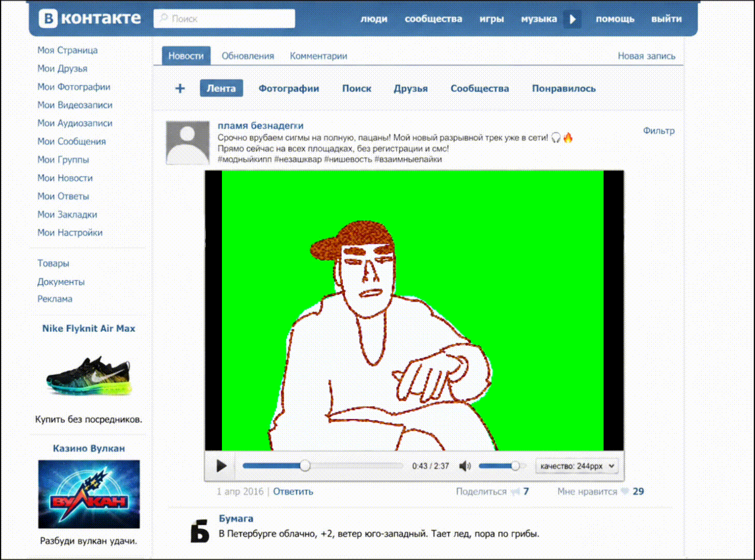
Task: Open the Бумага community name
Action: (236, 519)
